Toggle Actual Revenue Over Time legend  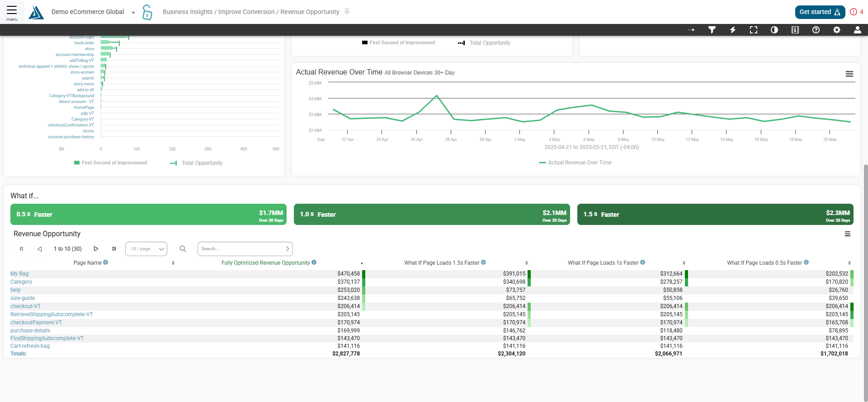coord(575,163)
